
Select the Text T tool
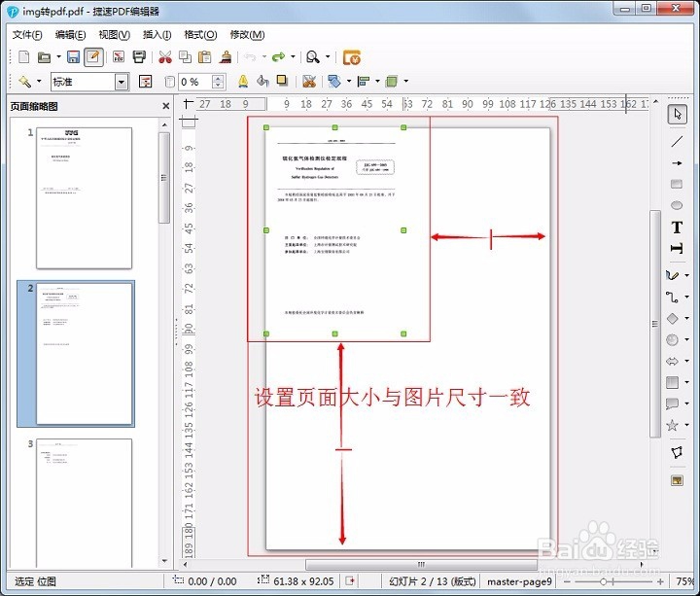coord(677,228)
